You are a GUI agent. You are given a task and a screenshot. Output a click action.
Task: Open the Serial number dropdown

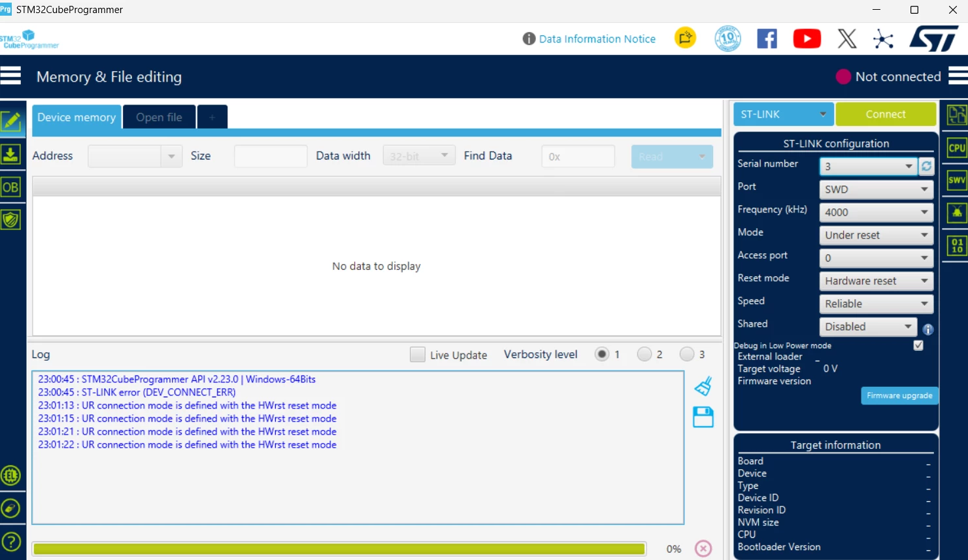click(869, 167)
